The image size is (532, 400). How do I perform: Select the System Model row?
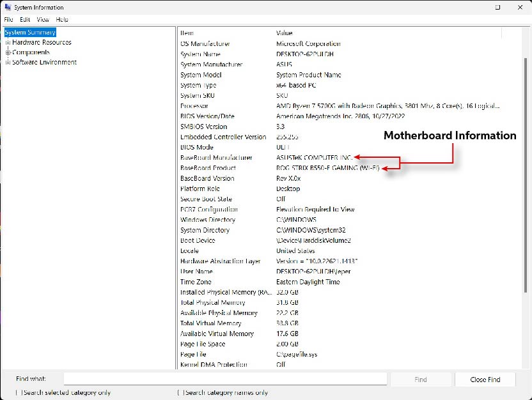(340, 75)
